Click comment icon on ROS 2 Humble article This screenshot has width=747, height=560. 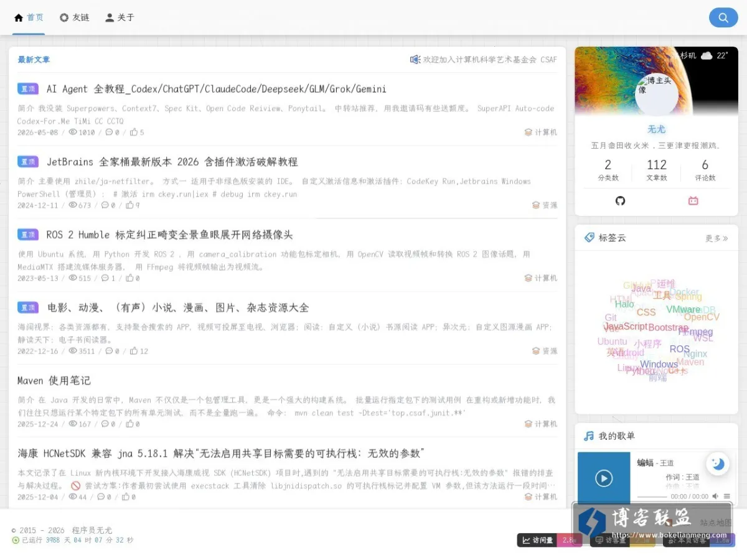pos(105,278)
